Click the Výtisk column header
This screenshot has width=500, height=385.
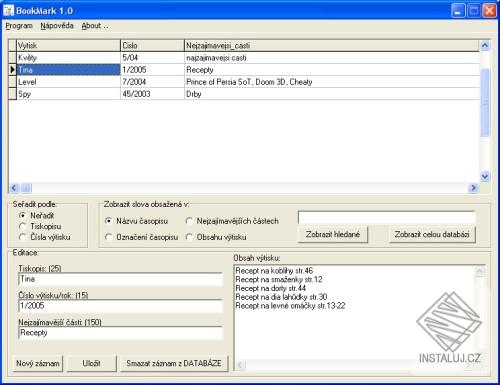coord(68,45)
